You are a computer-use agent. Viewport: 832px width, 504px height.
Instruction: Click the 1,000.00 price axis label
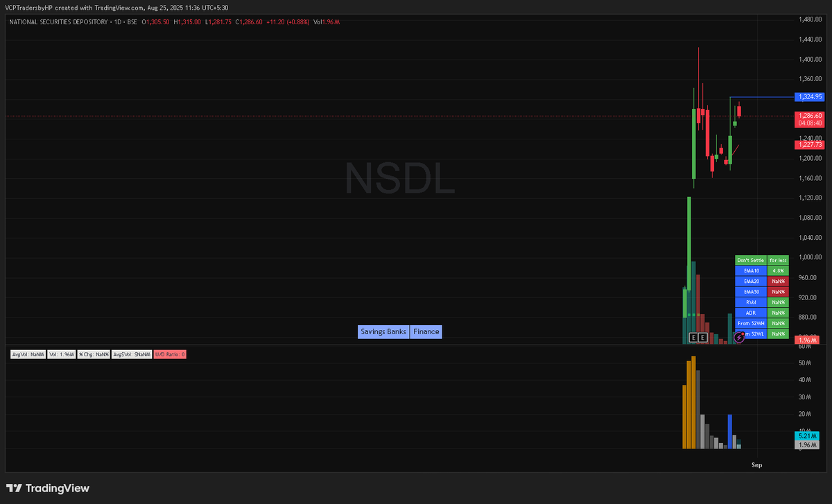pyautogui.click(x=810, y=257)
